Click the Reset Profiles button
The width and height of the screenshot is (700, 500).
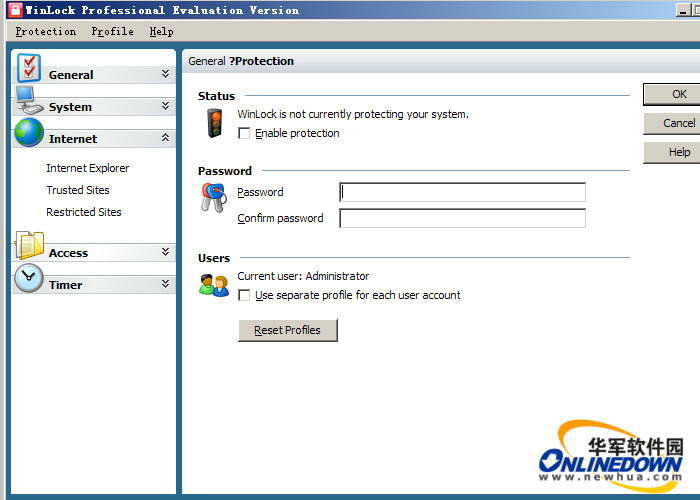point(288,330)
